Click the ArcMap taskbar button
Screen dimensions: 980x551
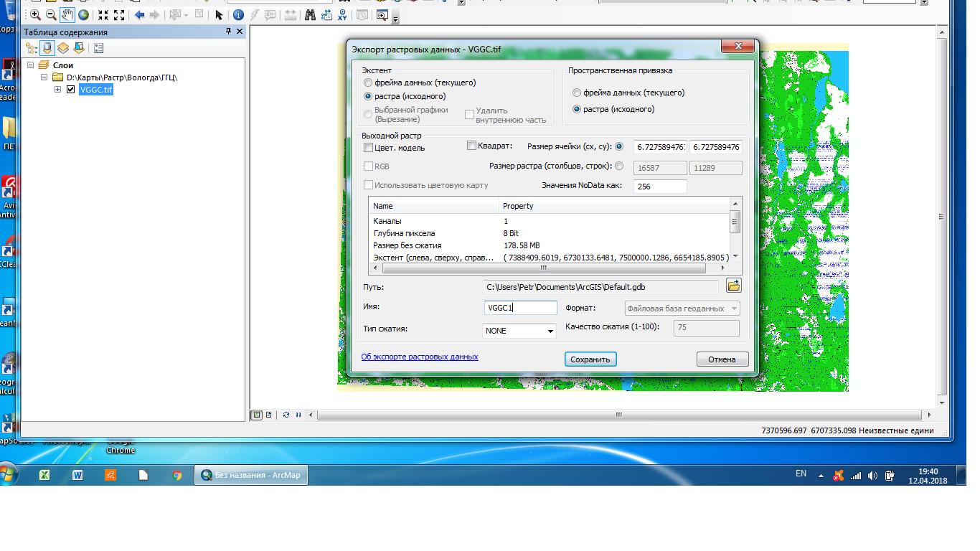[x=252, y=475]
